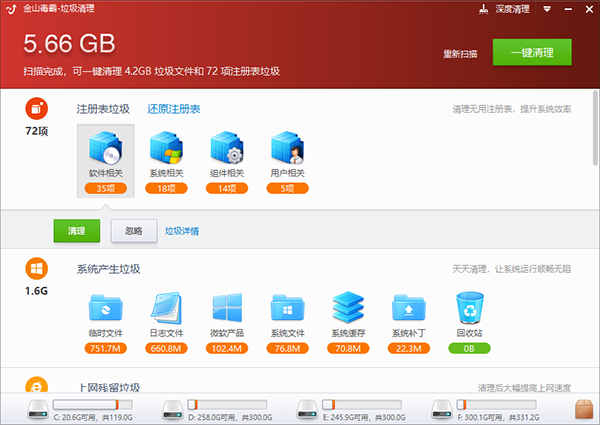Click the 72项 count label
Viewport: 600px width, 425px height.
(x=36, y=131)
